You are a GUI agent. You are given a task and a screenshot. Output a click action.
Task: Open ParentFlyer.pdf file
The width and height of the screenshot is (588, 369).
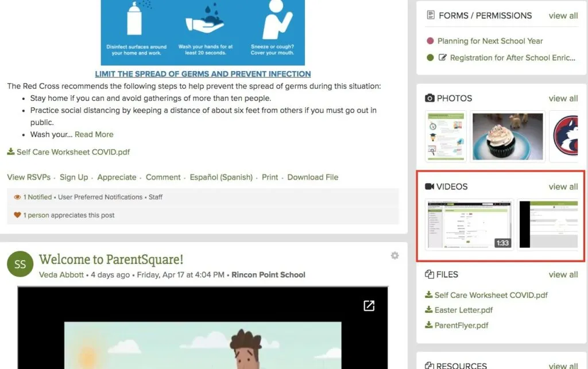461,325
